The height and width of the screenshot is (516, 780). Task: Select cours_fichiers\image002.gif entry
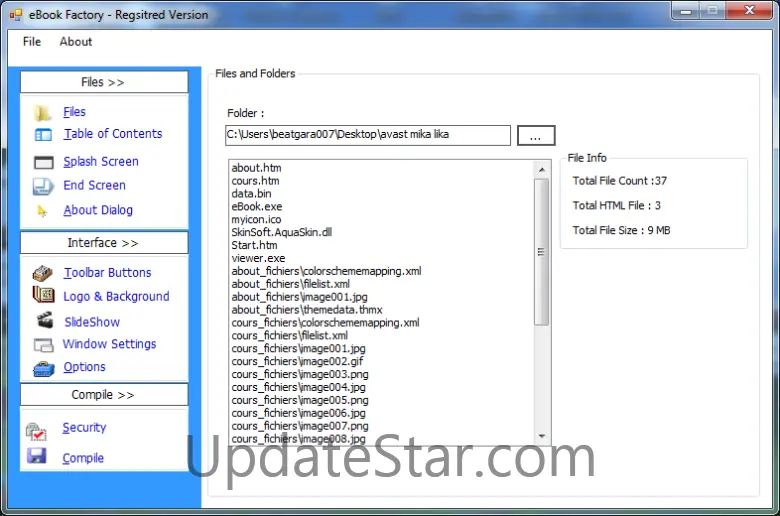pos(297,362)
